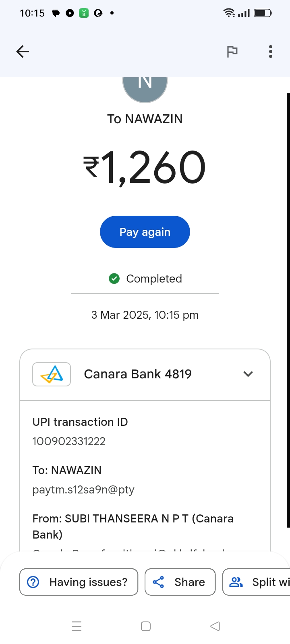Tap the share network icon
This screenshot has width=290, height=644.
159,582
